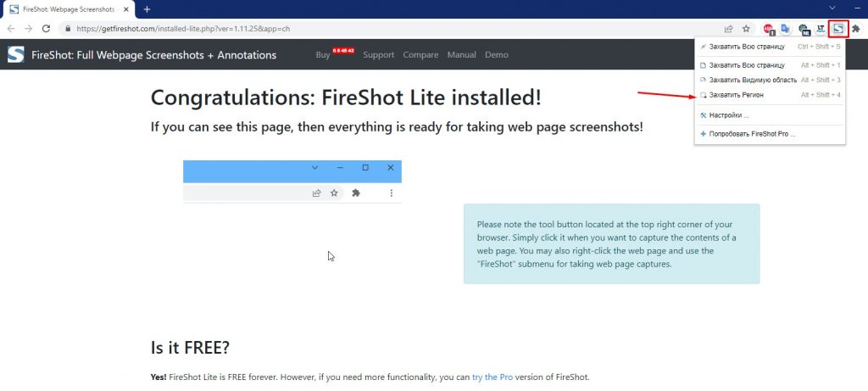The image size is (868, 391).
Task: Choose Захватить Всю страницу with Ctrl+Shift+S shortcut
Action: click(770, 47)
